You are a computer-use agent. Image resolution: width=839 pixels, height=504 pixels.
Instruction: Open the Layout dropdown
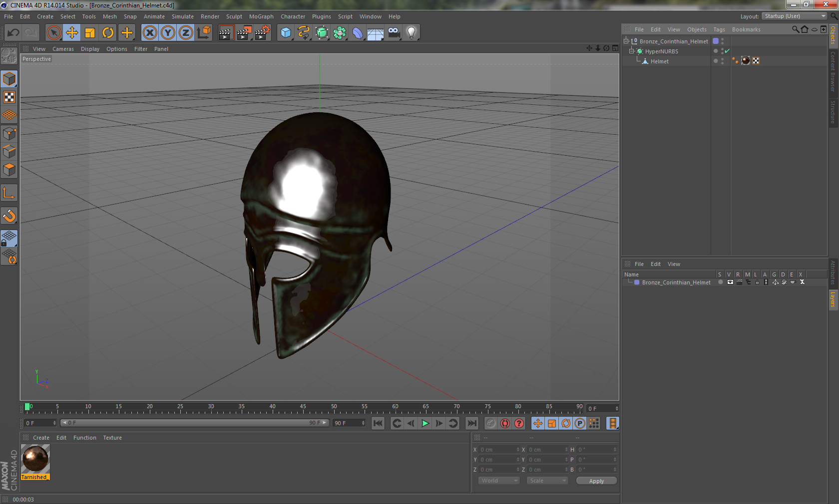(795, 16)
